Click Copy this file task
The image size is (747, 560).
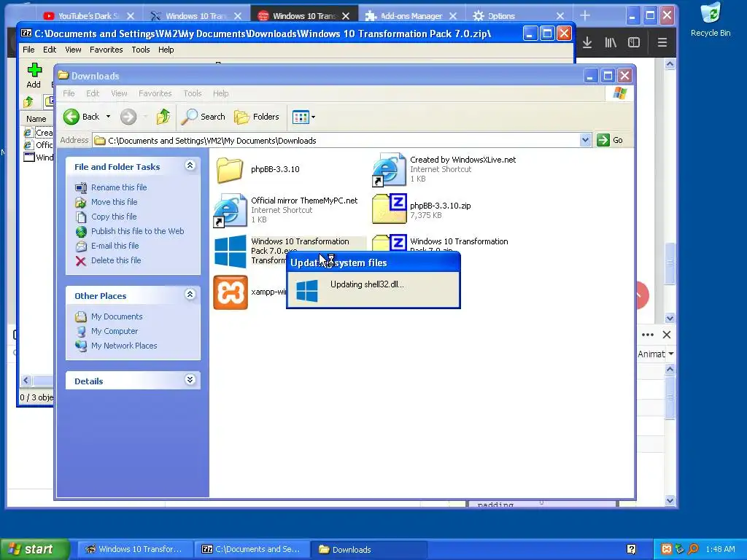[x=113, y=217]
